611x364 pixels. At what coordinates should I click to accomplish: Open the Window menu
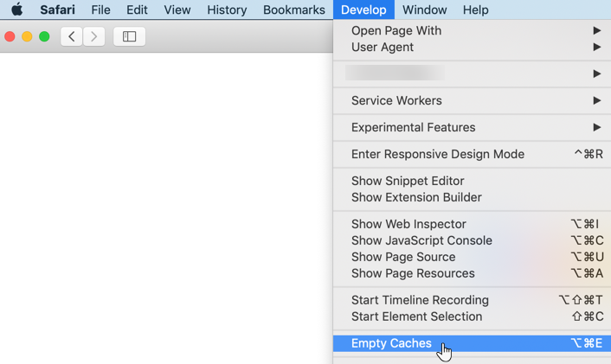(x=424, y=10)
